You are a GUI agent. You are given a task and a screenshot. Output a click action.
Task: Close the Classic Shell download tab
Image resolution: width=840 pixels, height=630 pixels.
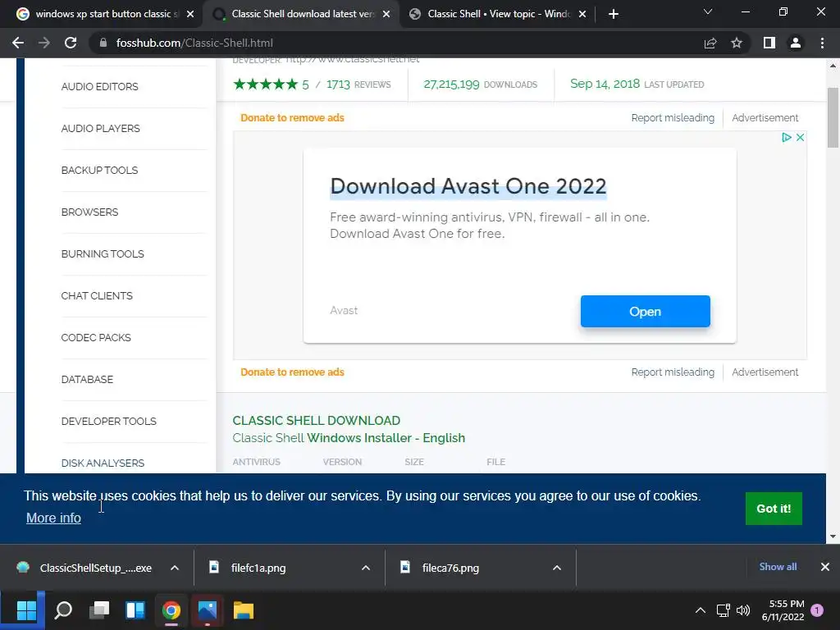(x=386, y=14)
